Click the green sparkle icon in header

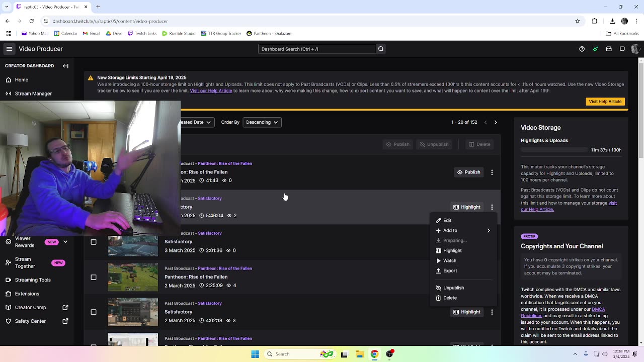pos(595,49)
